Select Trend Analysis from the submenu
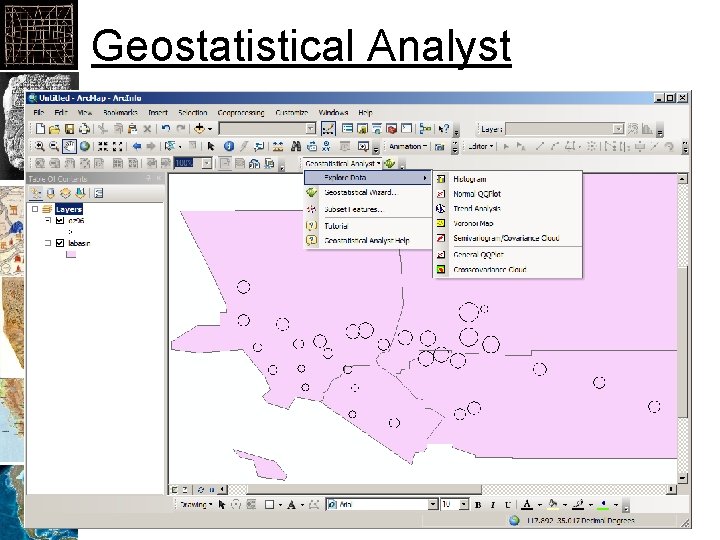Viewport: 720px width, 540px height. coord(507,208)
